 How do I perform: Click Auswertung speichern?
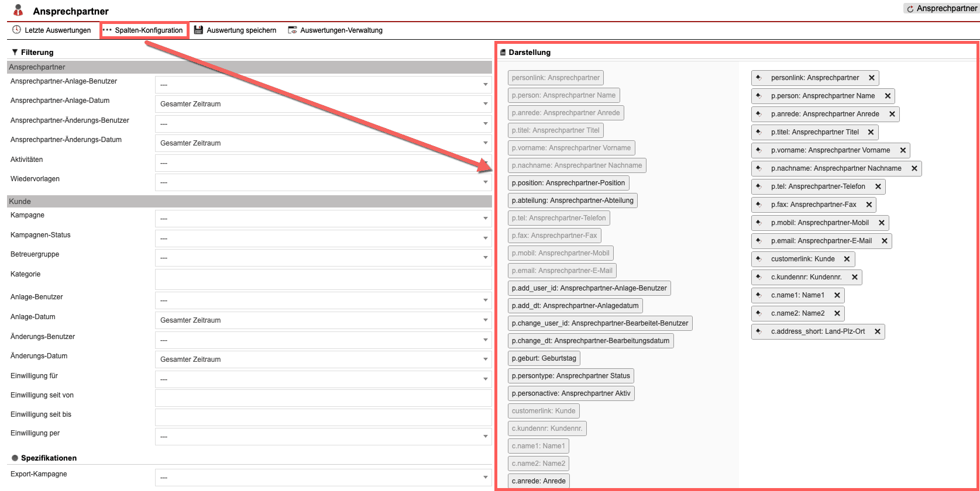[x=235, y=30]
